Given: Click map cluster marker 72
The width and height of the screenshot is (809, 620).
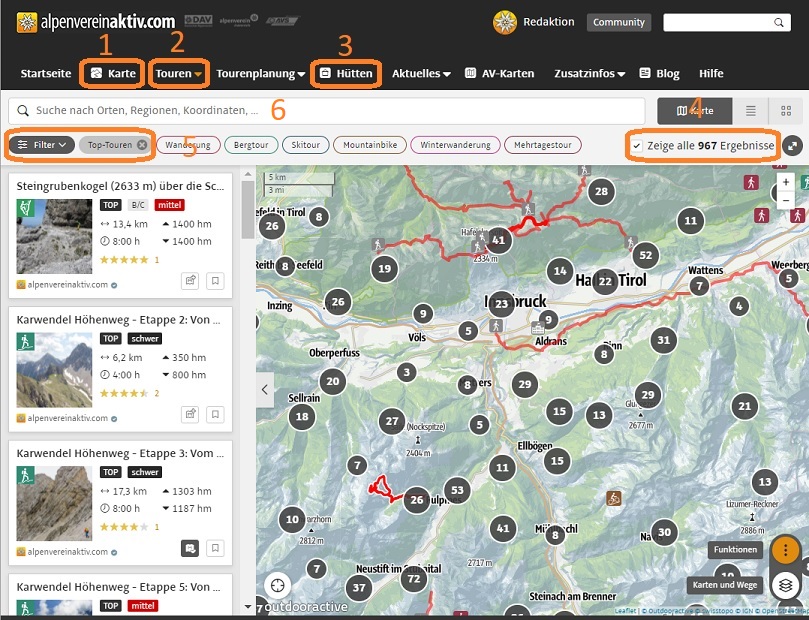Looking at the screenshot, I should coord(414,579).
